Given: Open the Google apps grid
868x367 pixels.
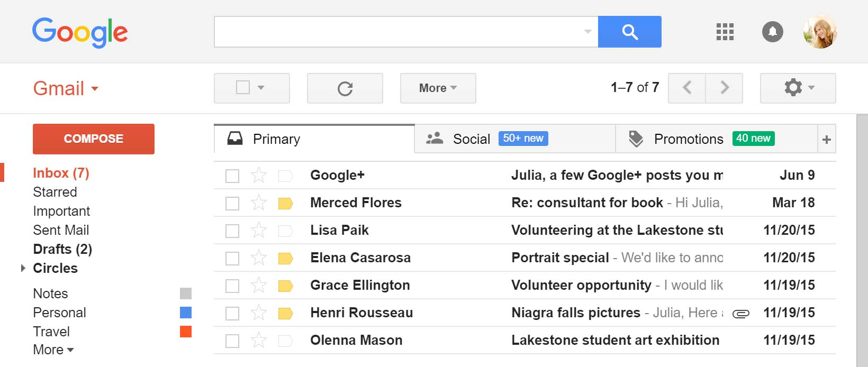Looking at the screenshot, I should [725, 32].
